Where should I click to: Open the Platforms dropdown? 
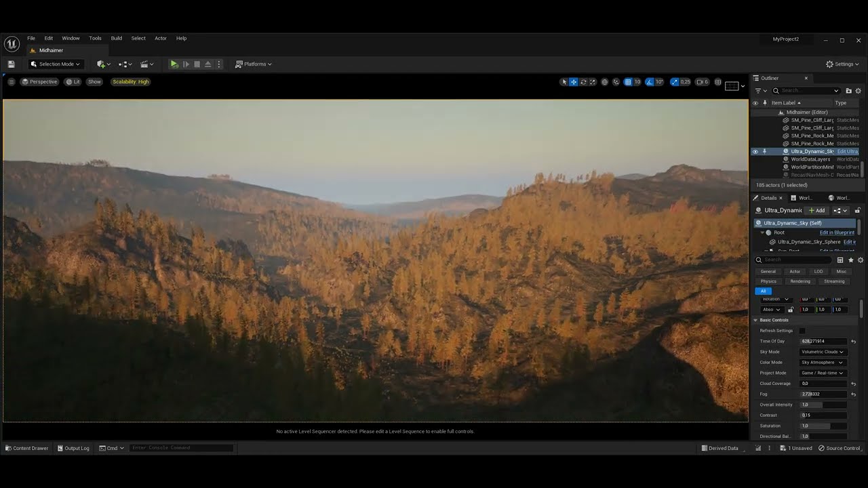click(254, 64)
